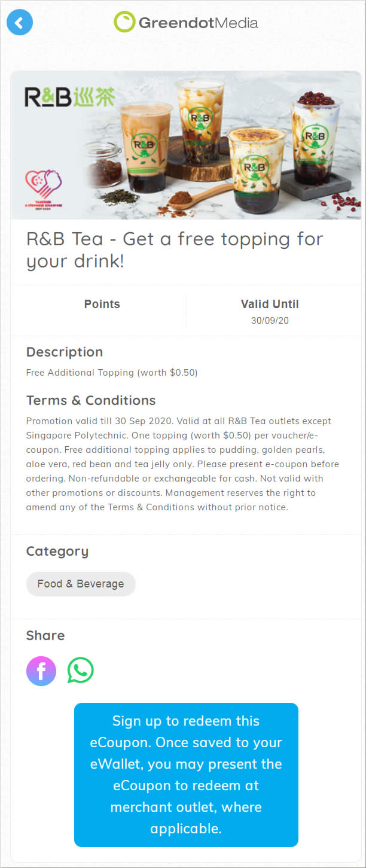Click the Terms & Conditions heading

tap(91, 400)
